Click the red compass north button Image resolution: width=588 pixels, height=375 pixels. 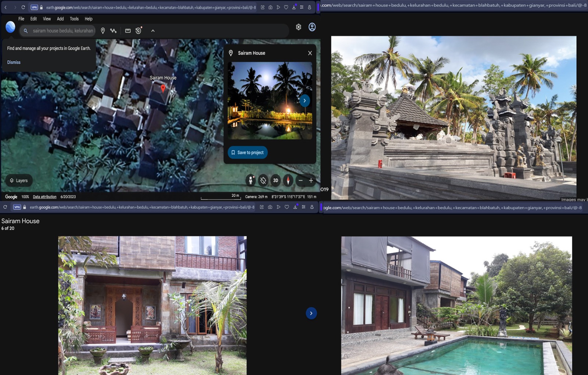[288, 180]
